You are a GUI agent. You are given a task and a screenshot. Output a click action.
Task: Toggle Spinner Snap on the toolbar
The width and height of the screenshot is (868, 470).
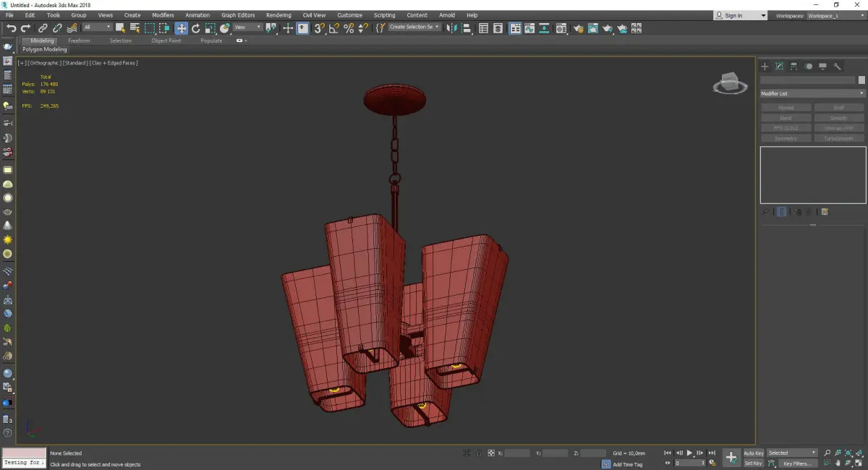pyautogui.click(x=363, y=28)
